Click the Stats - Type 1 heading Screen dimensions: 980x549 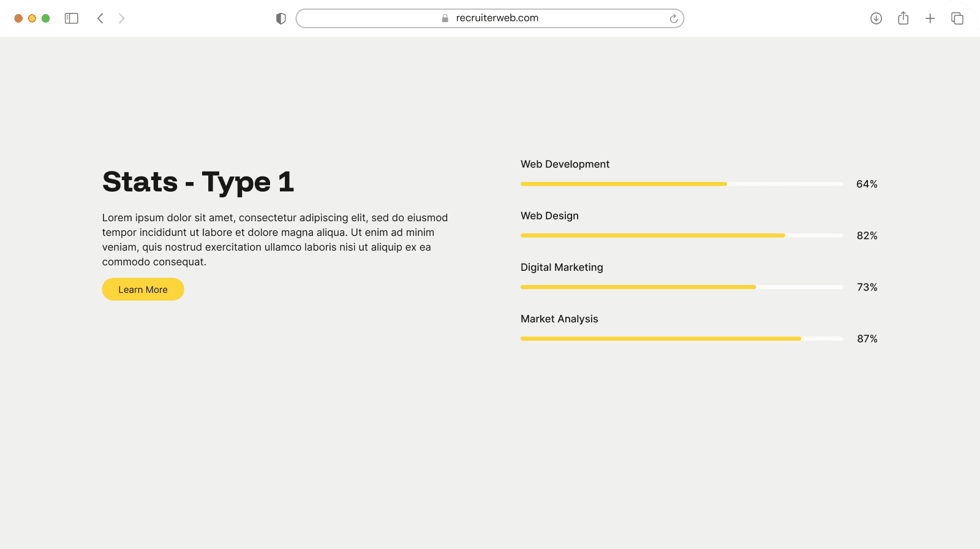pos(198,182)
